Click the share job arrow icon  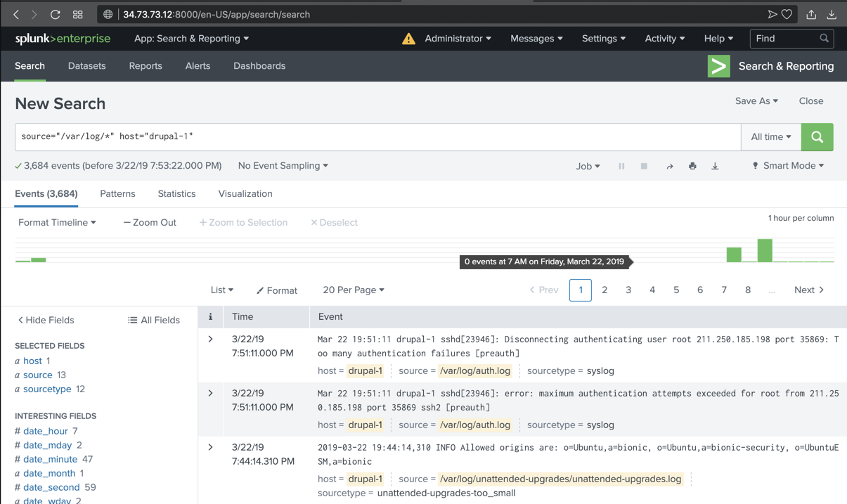670,167
